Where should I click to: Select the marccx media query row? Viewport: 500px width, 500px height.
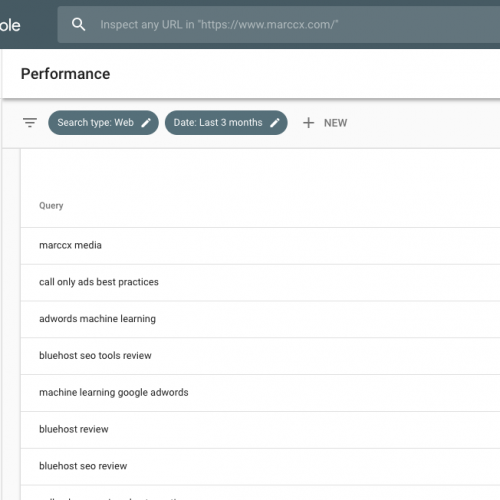click(260, 246)
